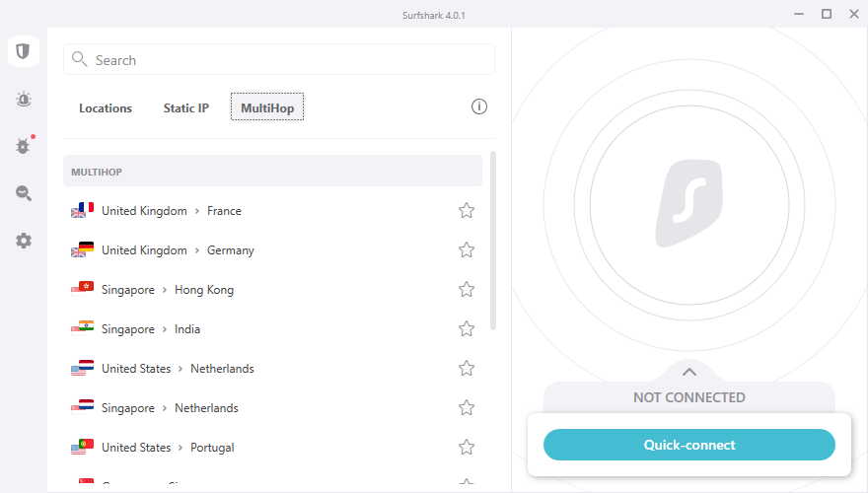This screenshot has width=868, height=493.
Task: Switch to the Static IP tab
Action: point(185,108)
